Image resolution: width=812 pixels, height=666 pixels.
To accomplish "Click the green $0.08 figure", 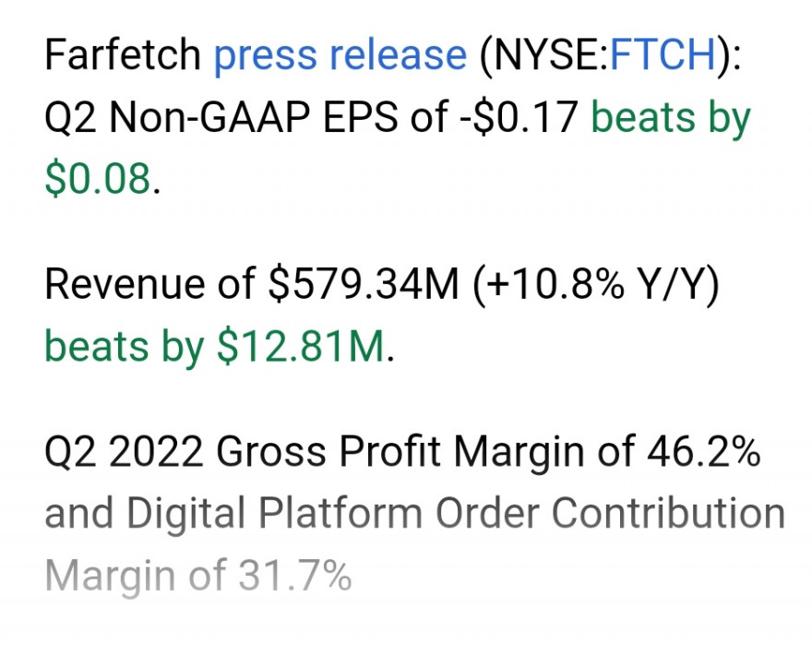I will tap(98, 178).
